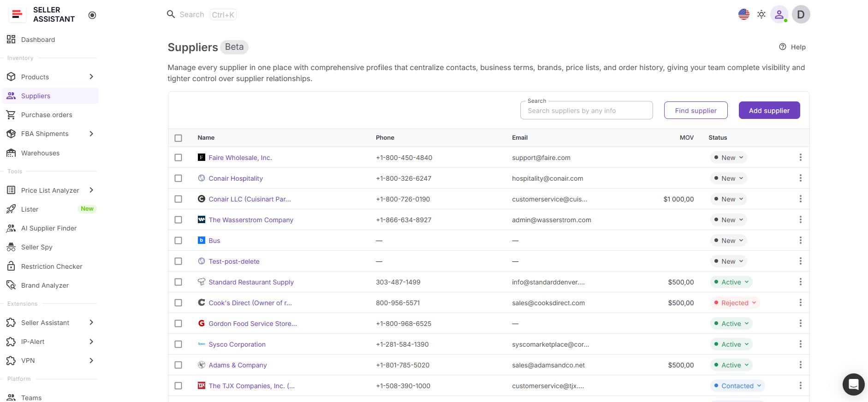Open row actions for Conair LLC
The height and width of the screenshot is (402, 868).
click(801, 199)
